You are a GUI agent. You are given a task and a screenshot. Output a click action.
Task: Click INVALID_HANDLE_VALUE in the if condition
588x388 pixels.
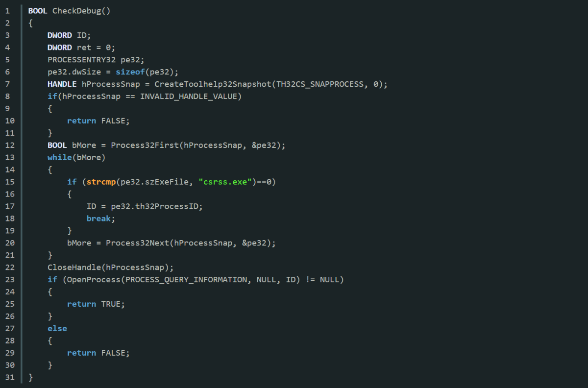click(191, 97)
